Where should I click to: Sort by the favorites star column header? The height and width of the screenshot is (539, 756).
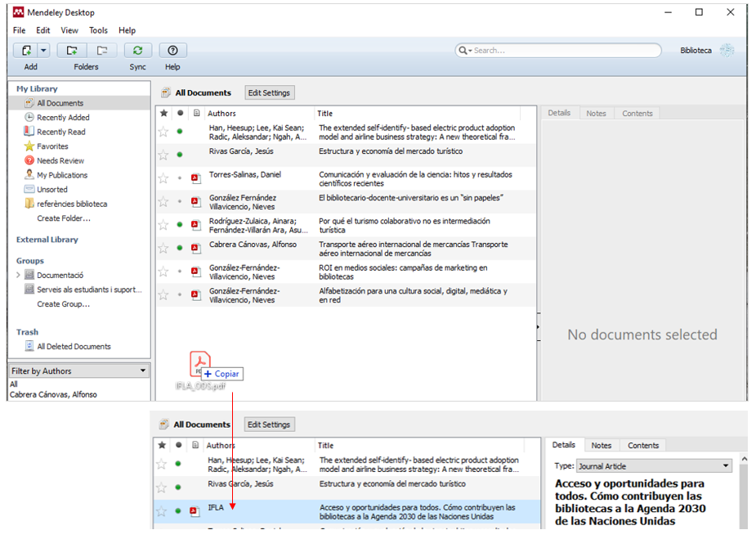[164, 114]
